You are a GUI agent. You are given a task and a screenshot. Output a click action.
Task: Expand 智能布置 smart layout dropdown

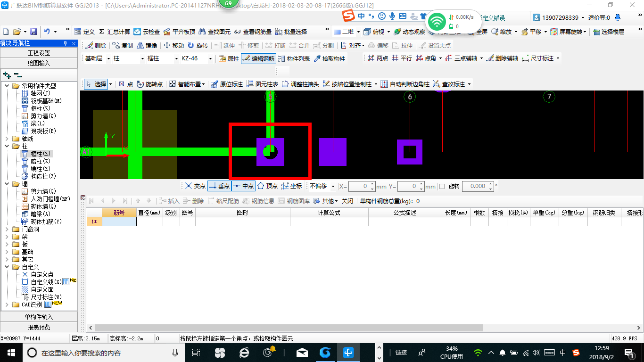[x=203, y=84]
